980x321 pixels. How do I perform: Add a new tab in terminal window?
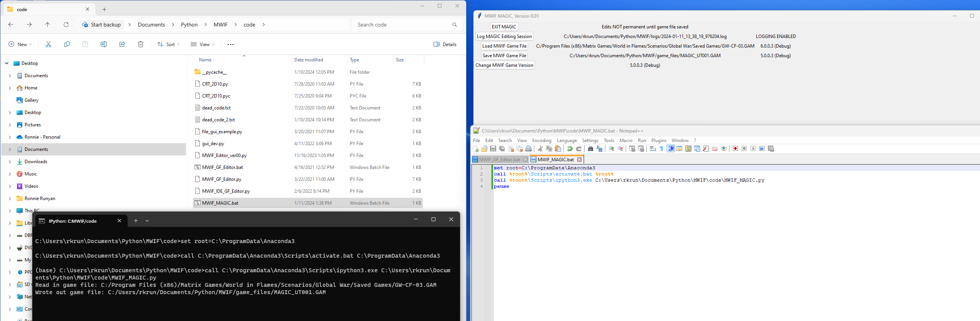[136, 220]
